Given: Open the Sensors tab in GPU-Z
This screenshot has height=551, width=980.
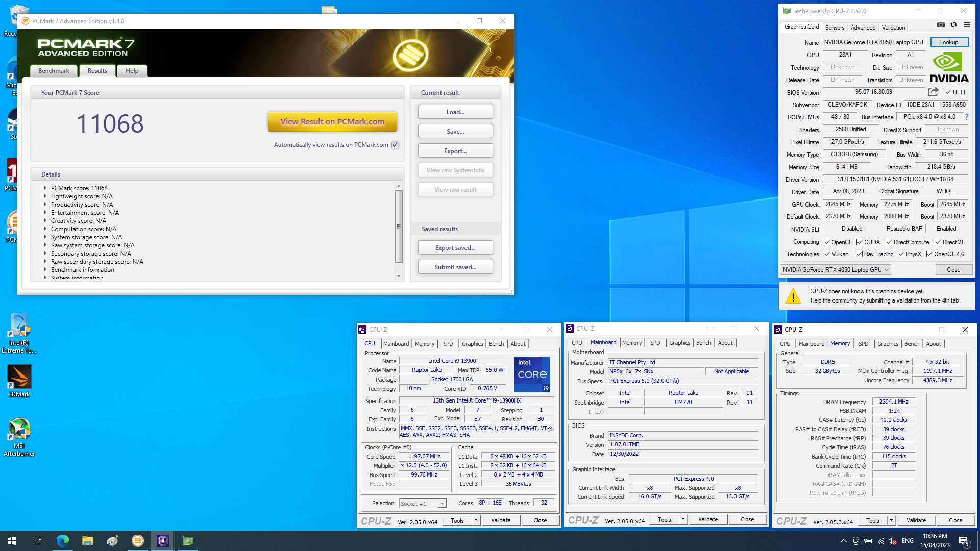Looking at the screenshot, I should [x=835, y=28].
